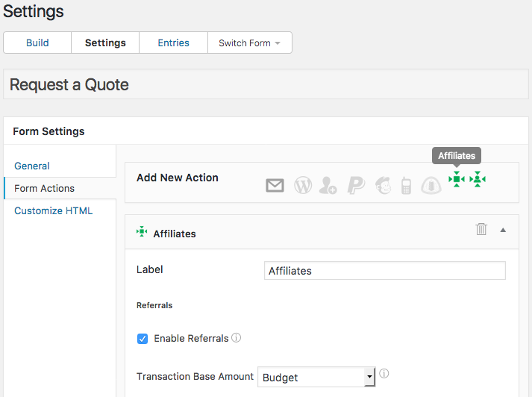The image size is (532, 397).
Task: Switch to the Build tab
Action: (37, 43)
